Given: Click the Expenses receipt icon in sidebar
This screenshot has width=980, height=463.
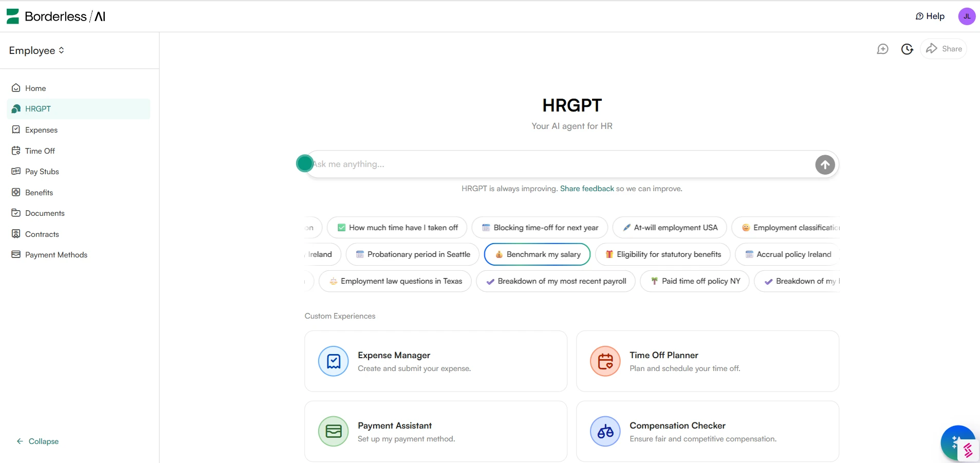Looking at the screenshot, I should [16, 129].
